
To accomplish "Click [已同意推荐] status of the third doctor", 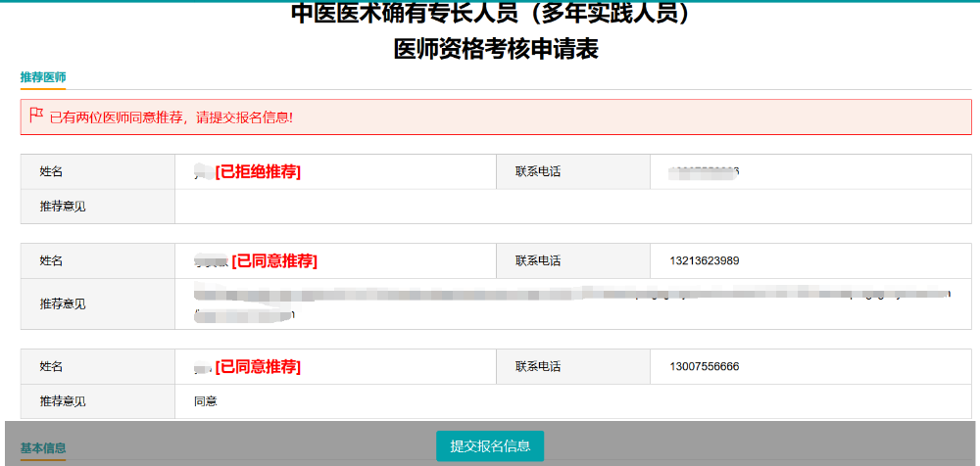I will pyautogui.click(x=258, y=367).
